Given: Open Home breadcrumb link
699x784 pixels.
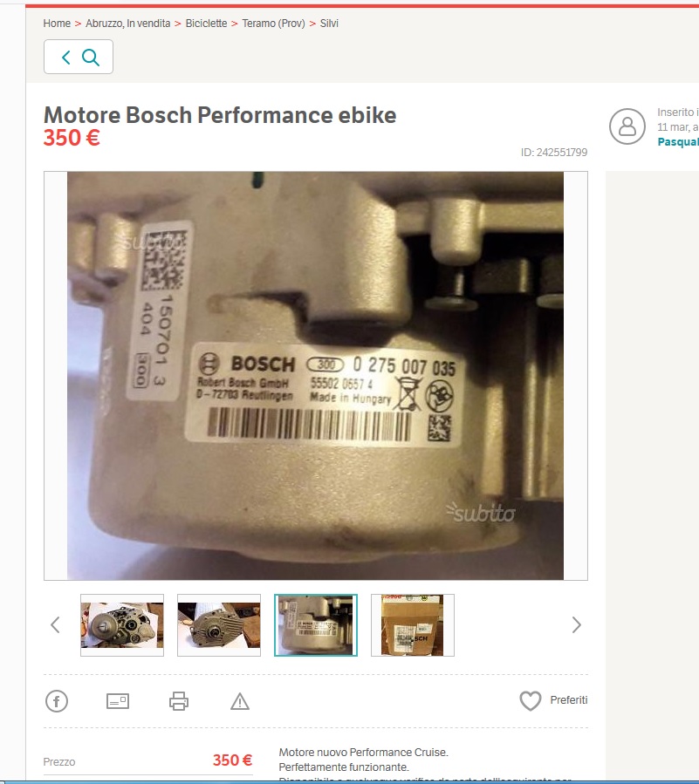Looking at the screenshot, I should coord(57,24).
